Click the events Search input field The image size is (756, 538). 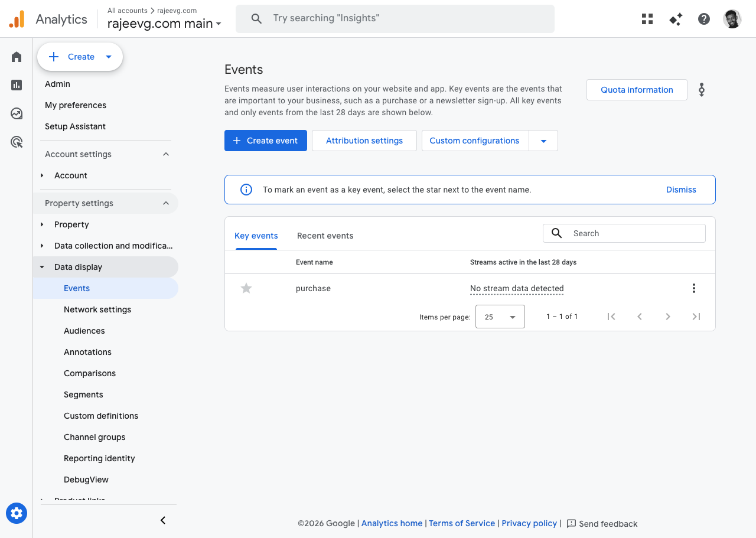point(635,233)
